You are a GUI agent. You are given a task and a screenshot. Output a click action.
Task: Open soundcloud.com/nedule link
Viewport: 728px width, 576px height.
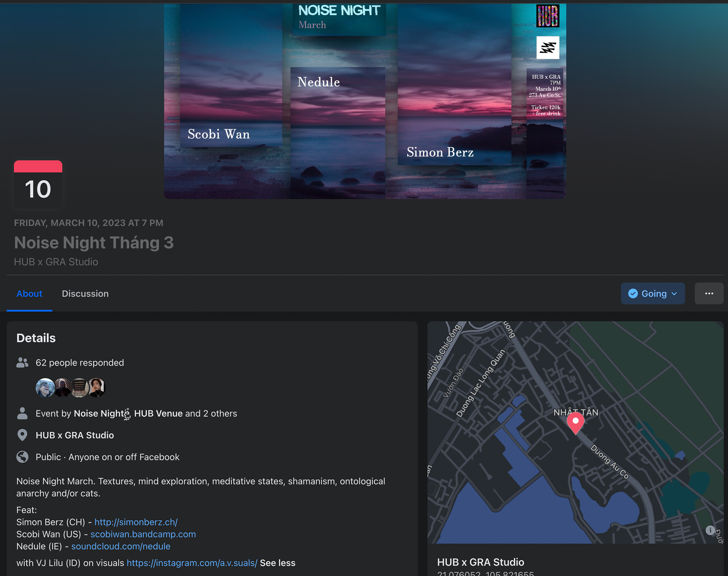click(121, 546)
